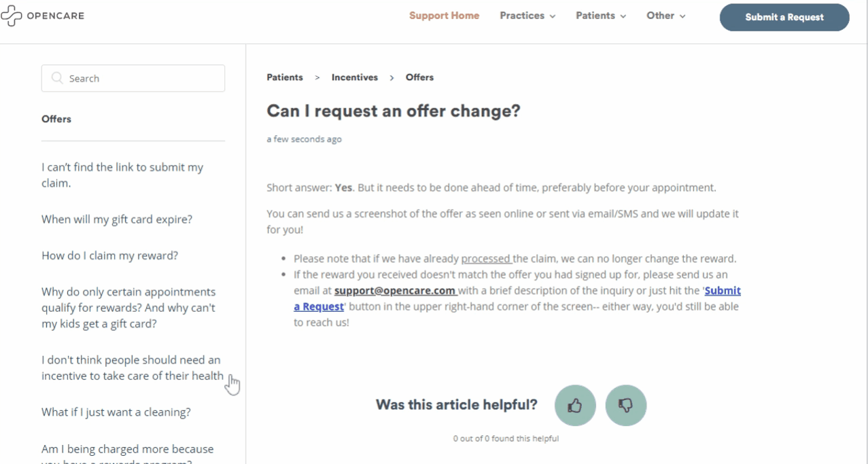868x464 pixels.
Task: Click the thumbs up helpful icon
Action: (x=575, y=406)
